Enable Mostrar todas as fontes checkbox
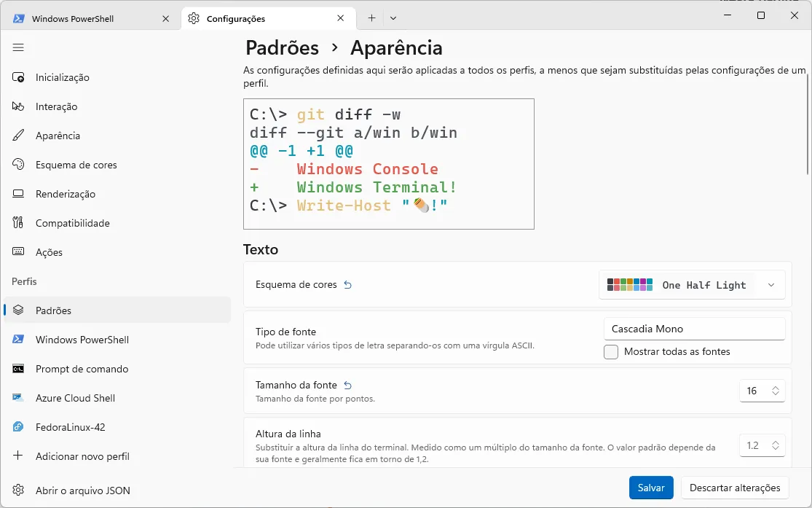This screenshot has height=508, width=812. click(611, 352)
